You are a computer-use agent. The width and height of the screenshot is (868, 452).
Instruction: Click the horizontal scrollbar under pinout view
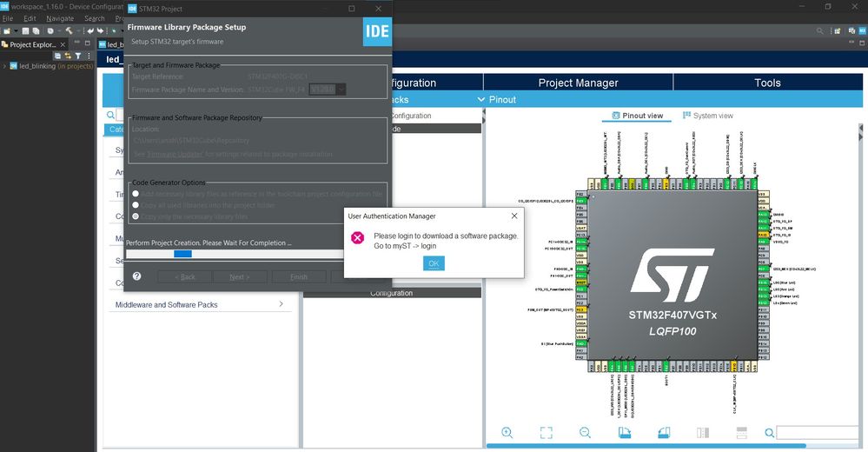tap(646, 445)
